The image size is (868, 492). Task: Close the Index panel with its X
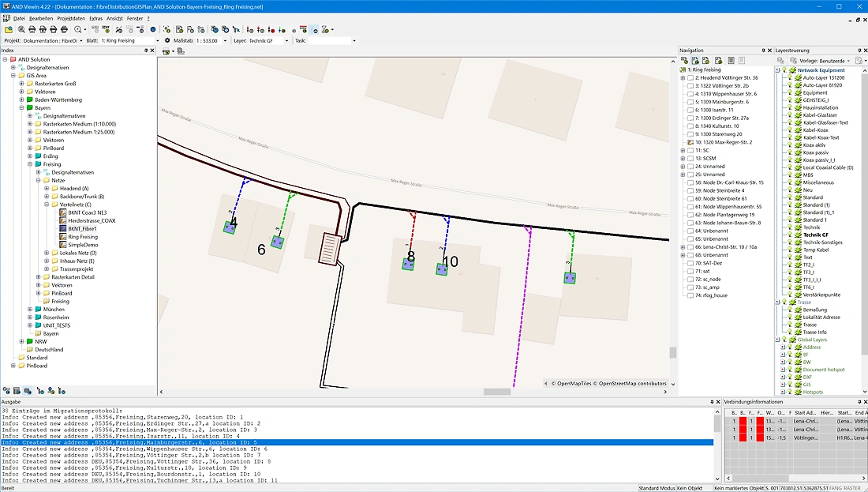(153, 51)
